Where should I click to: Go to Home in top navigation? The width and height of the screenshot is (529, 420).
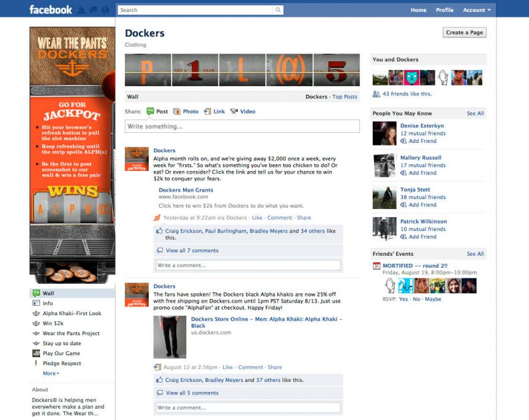pos(418,10)
